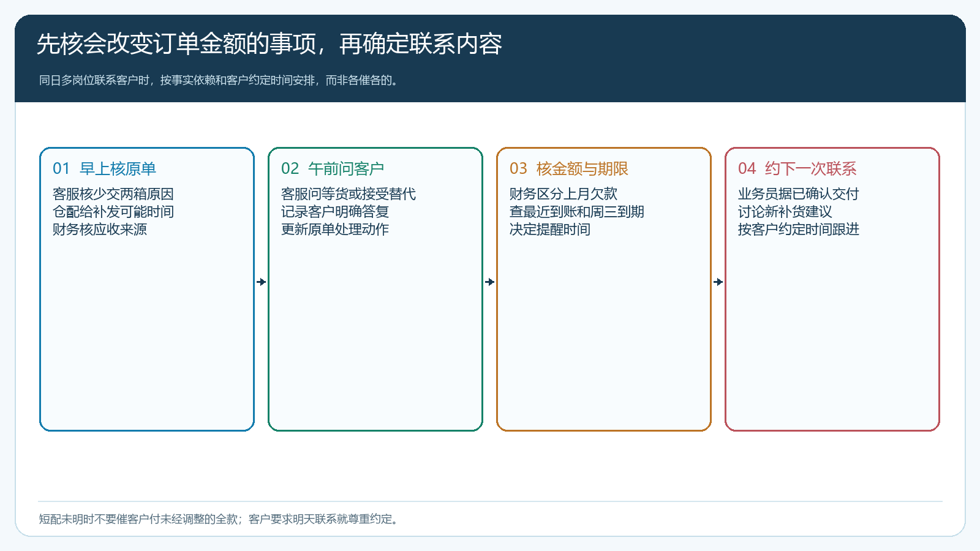Click the line 仓配给补发可能时间
This screenshot has height=551, width=980.
pos(113,212)
